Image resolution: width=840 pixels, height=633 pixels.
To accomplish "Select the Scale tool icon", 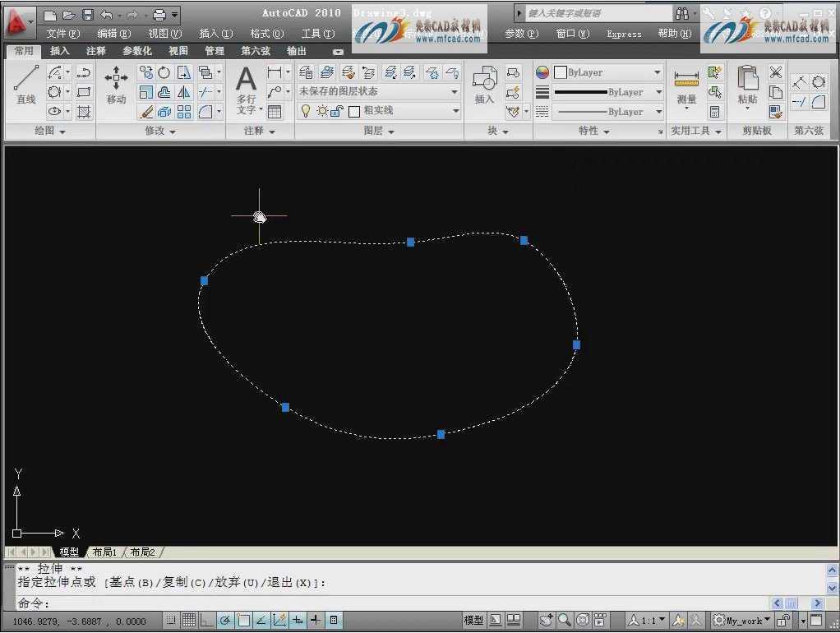I will tap(145, 92).
